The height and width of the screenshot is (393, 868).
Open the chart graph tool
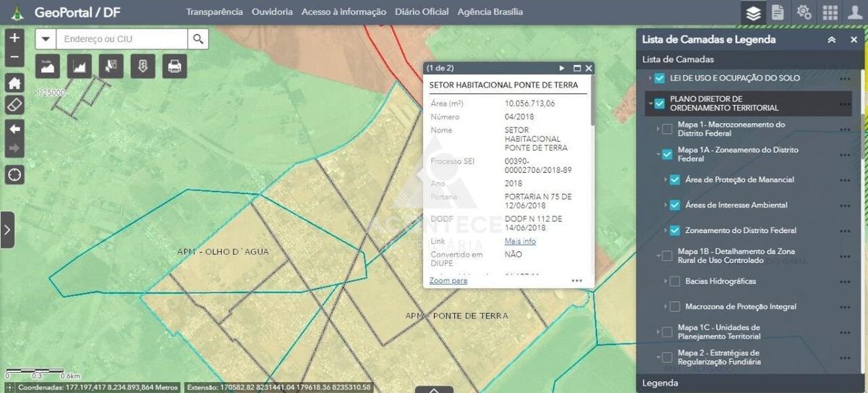[80, 67]
